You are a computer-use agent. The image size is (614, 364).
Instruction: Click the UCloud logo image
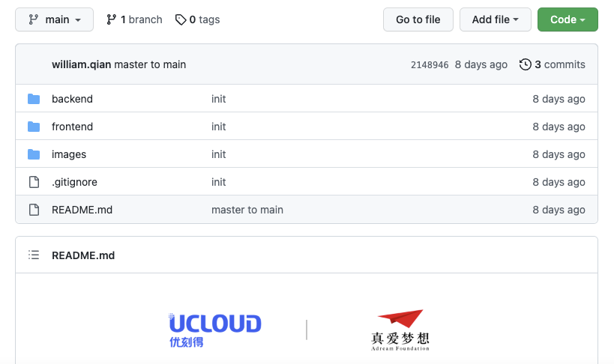[x=215, y=330]
